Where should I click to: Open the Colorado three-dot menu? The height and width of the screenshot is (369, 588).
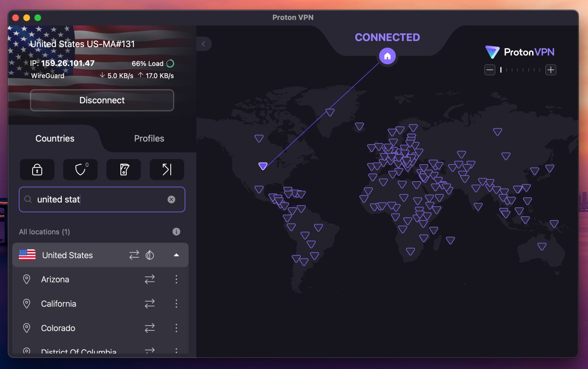176,328
